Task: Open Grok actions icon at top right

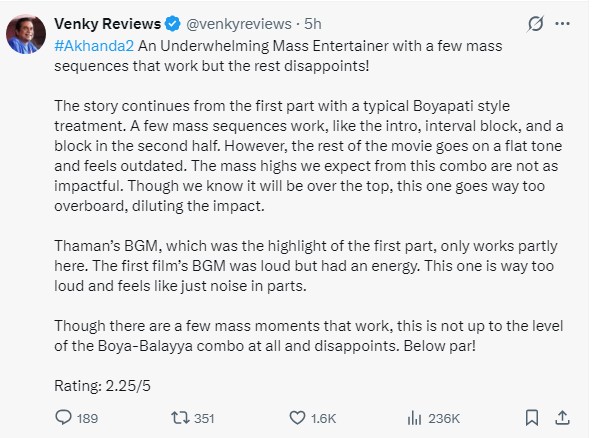Action: [535, 22]
